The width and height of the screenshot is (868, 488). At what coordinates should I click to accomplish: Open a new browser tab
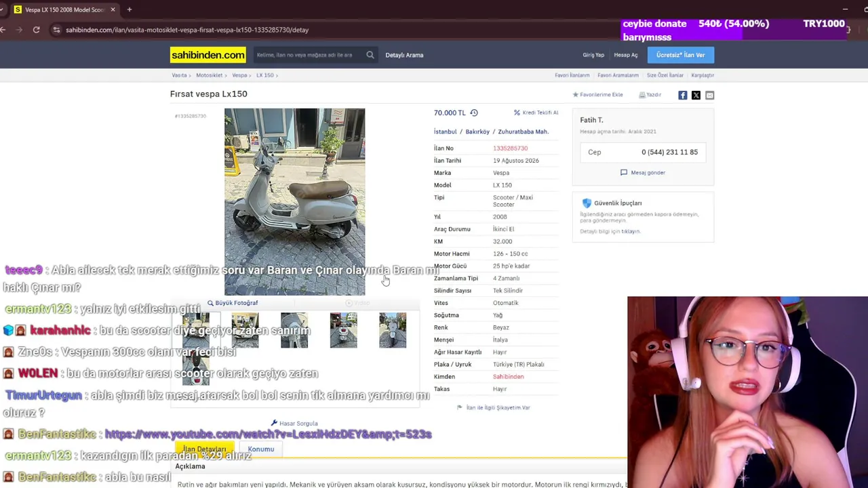click(x=129, y=9)
